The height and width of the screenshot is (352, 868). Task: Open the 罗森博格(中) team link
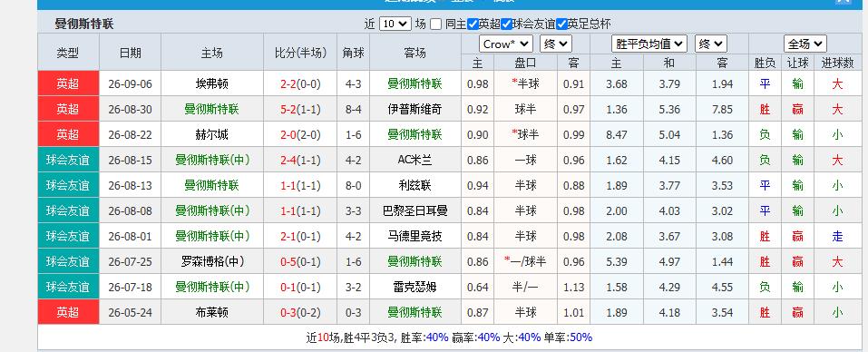[212, 262]
